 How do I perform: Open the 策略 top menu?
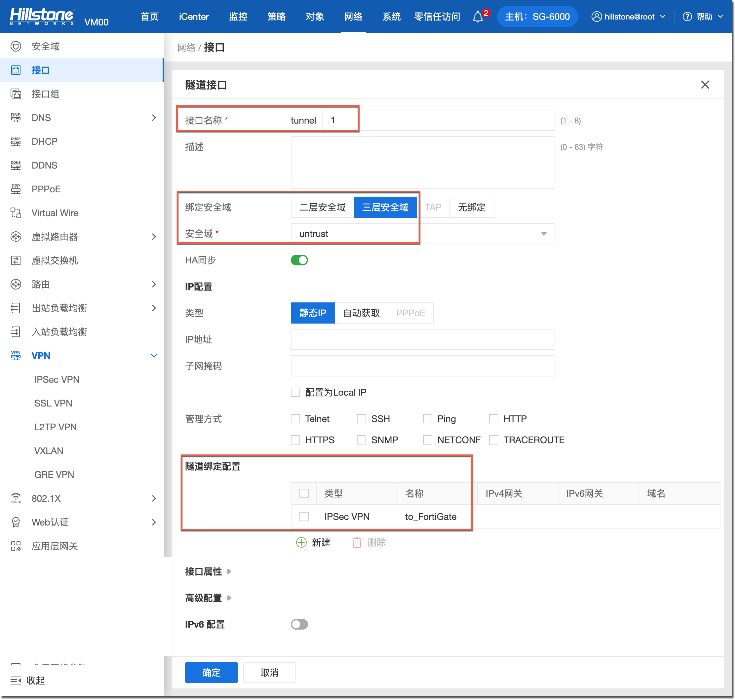[x=276, y=17]
